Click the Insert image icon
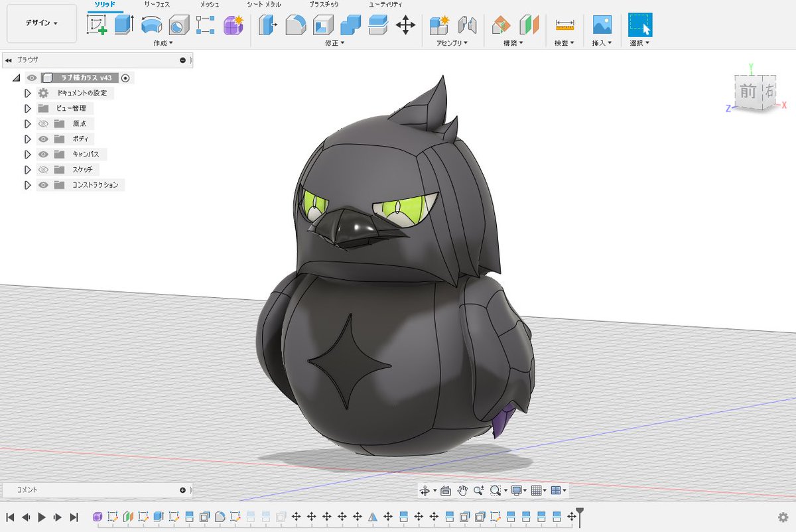 coord(602,25)
